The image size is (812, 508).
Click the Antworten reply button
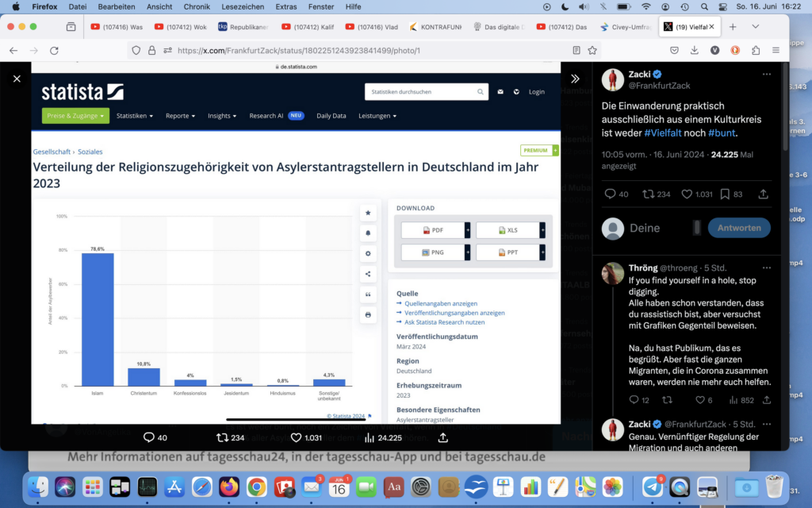tap(738, 228)
